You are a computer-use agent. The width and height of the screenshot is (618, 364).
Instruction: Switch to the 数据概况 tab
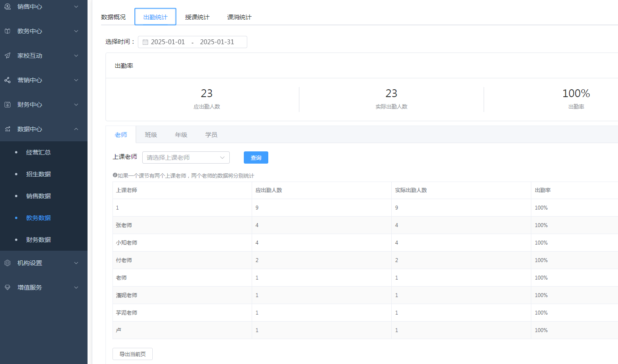click(113, 17)
